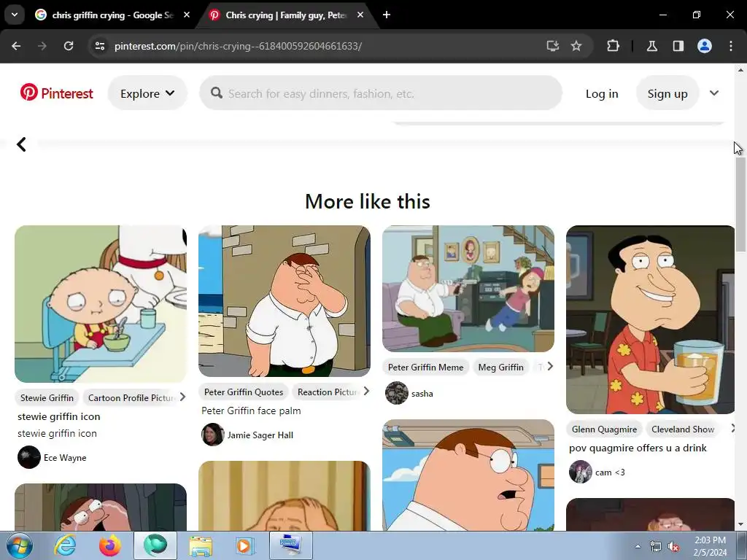The height and width of the screenshot is (560, 747).
Task: Open the Quagmire holding a drink pin
Action: 650,319
